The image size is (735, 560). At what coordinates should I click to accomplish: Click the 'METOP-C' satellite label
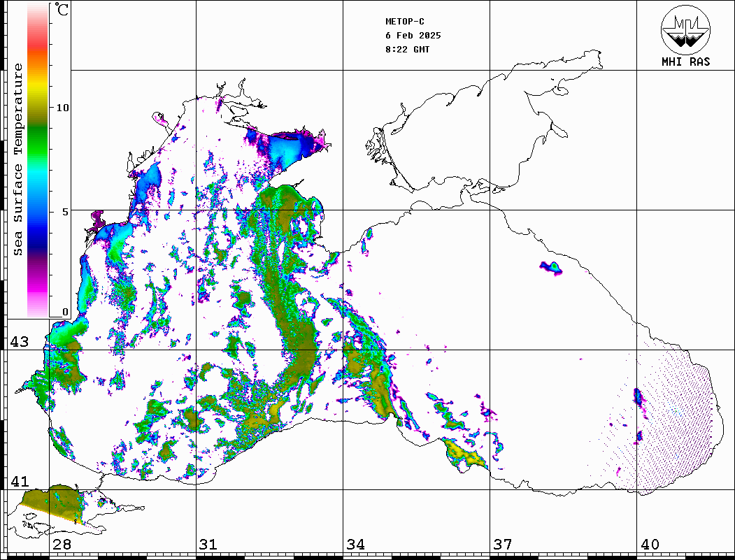[x=404, y=22]
